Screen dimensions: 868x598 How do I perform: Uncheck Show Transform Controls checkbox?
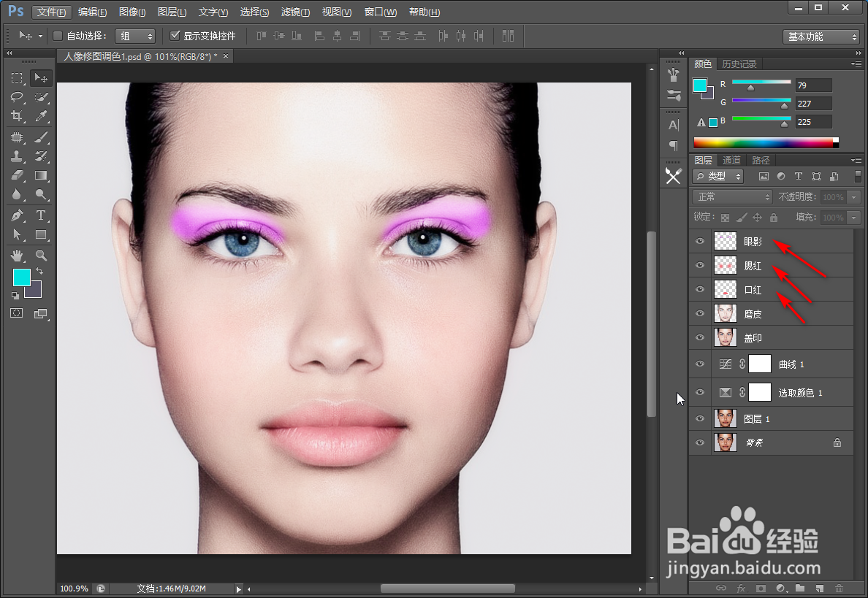175,36
